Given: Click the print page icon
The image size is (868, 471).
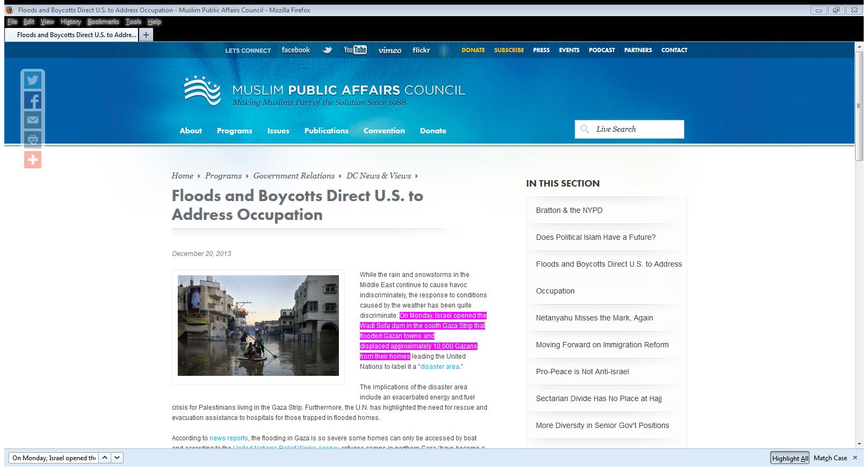Looking at the screenshot, I should 33,140.
